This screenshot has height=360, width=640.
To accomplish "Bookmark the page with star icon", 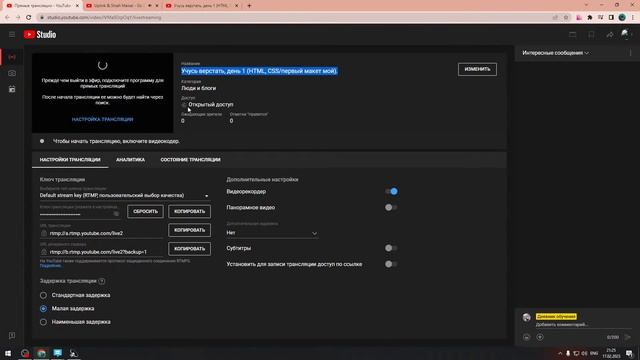I will (x=566, y=18).
